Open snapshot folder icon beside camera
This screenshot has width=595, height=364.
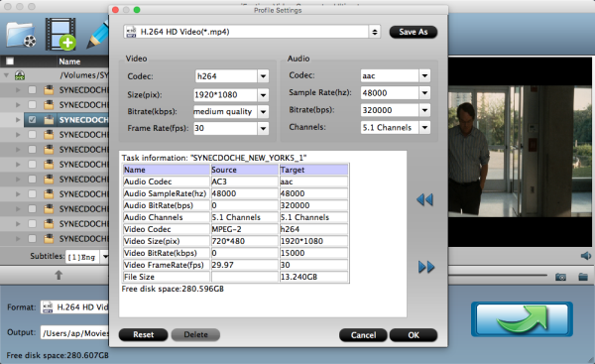pos(583,277)
